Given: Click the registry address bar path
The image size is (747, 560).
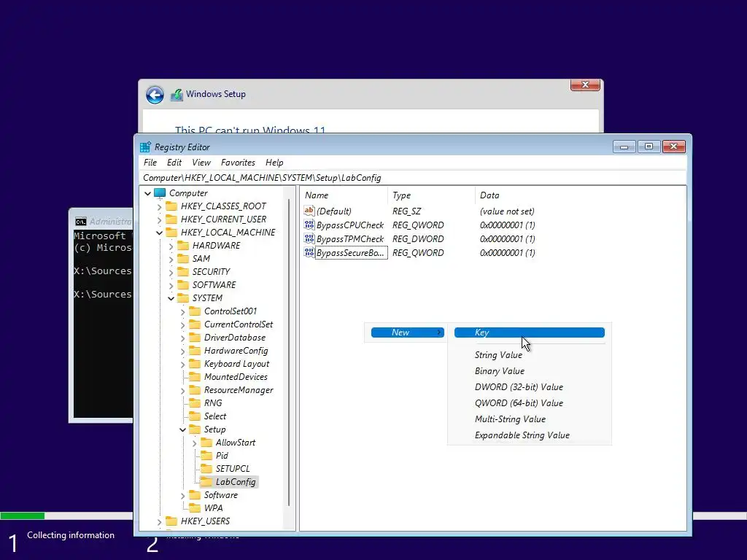Looking at the screenshot, I should pos(413,178).
